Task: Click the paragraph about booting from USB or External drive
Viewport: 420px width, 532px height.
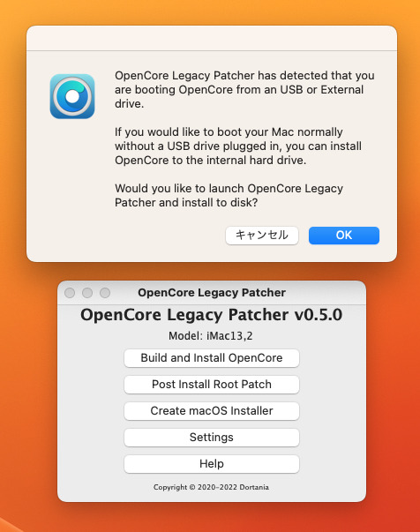Action: click(244, 90)
